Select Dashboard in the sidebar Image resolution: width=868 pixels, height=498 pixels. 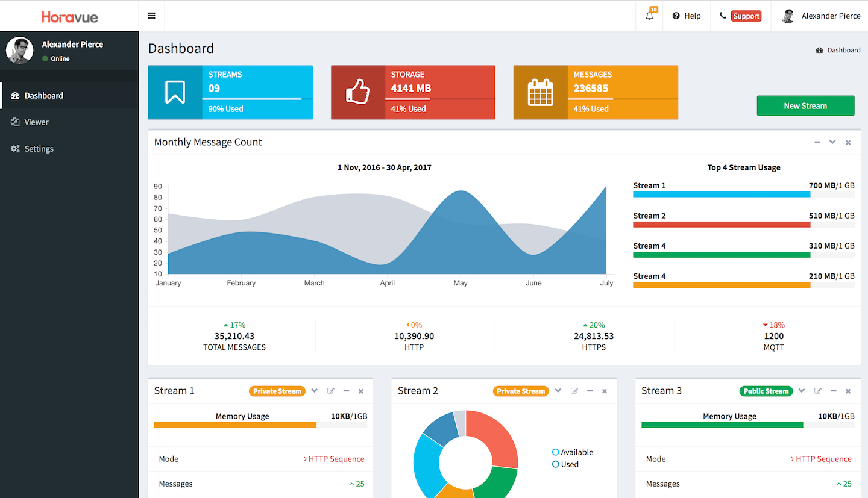[43, 95]
